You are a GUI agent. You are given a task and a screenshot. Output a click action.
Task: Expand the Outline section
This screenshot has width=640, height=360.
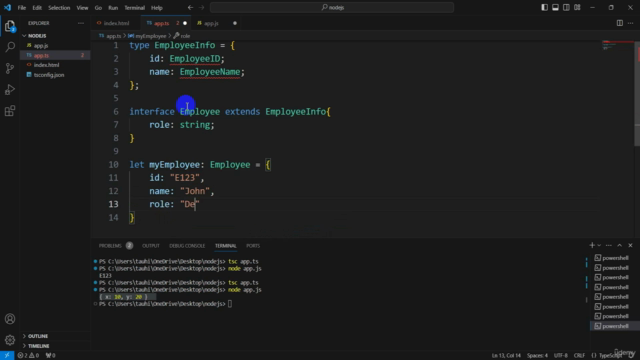tap(55, 336)
